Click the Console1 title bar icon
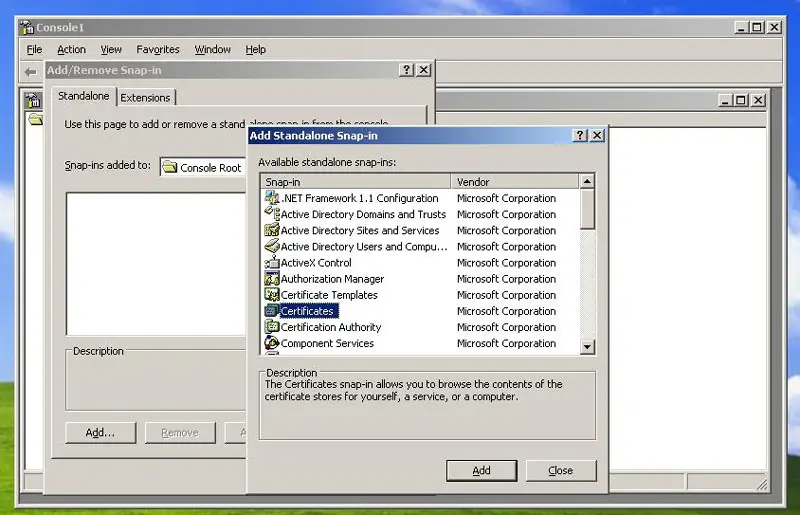800x515 pixels. coord(27,27)
